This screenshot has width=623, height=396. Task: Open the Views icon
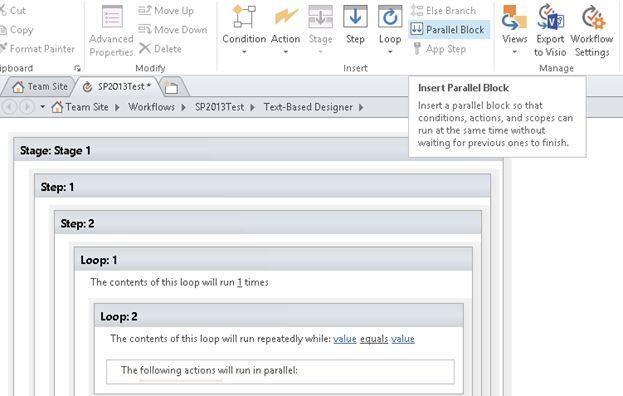click(514, 17)
